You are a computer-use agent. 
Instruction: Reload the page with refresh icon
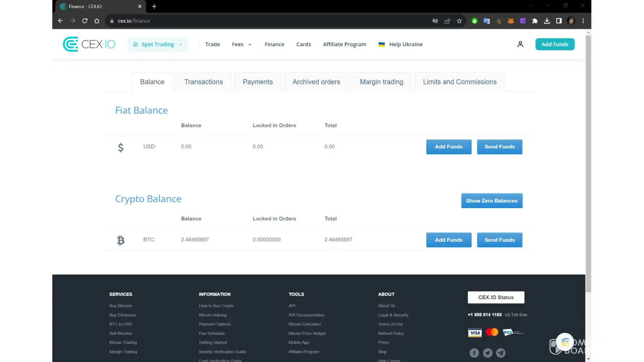click(85, 21)
